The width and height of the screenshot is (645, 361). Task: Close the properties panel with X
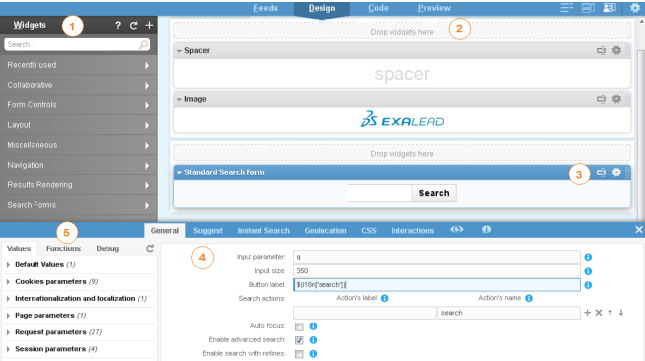(x=638, y=229)
